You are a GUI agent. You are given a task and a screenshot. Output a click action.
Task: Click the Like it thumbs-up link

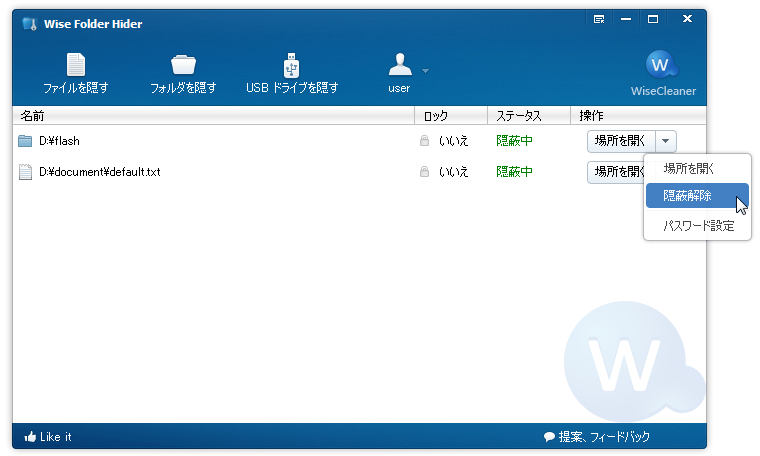[48, 437]
